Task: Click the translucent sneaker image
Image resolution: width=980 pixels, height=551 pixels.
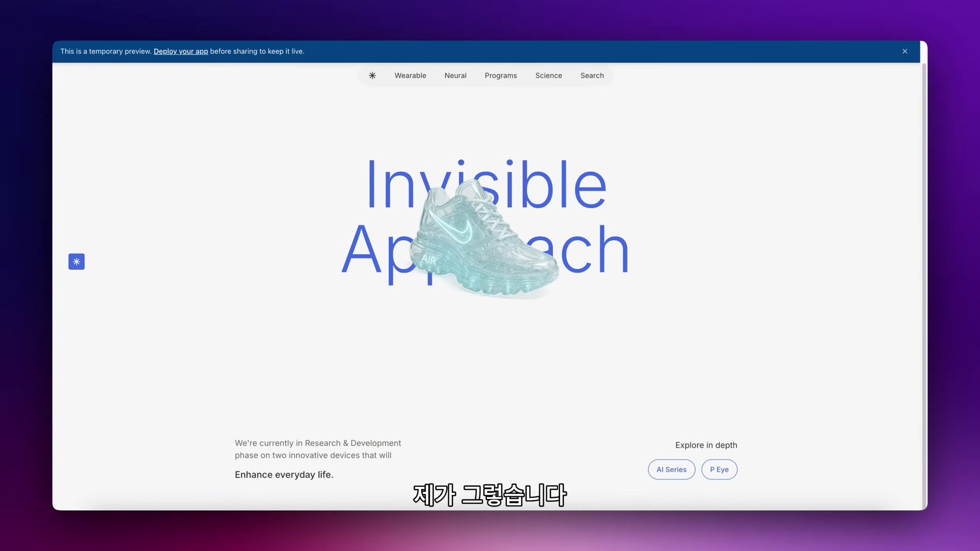Action: pos(485,239)
